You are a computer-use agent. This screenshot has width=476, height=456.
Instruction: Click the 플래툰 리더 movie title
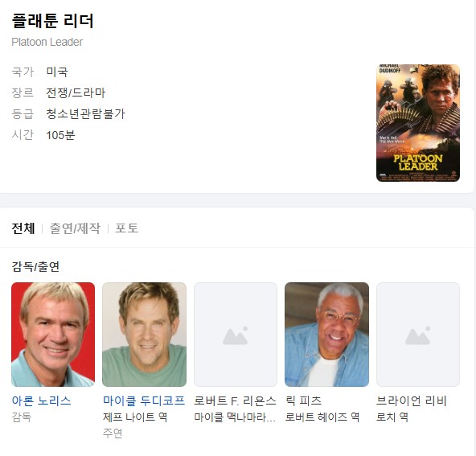coord(52,21)
